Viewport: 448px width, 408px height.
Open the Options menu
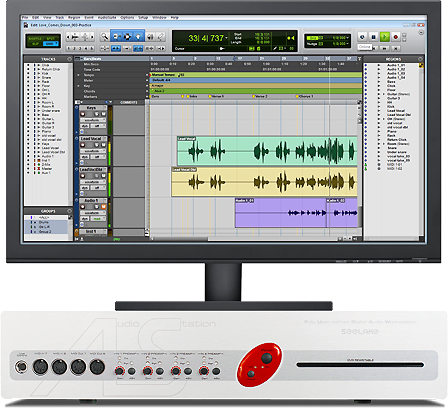127,17
